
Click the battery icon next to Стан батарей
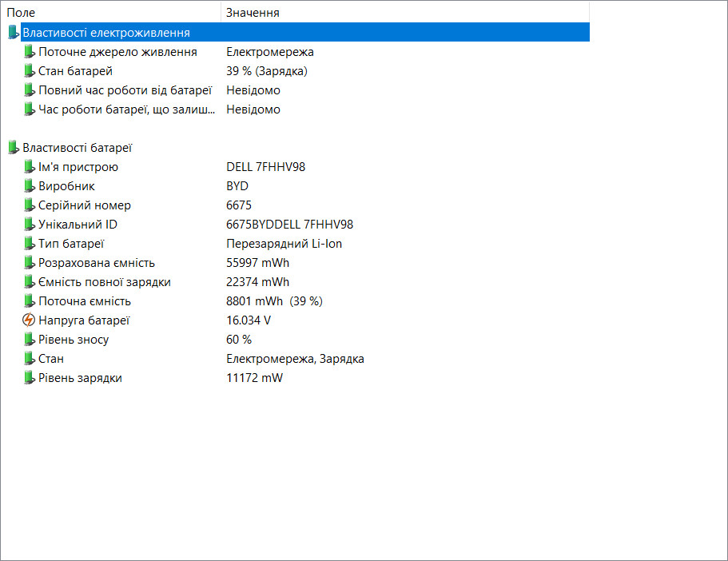30,71
